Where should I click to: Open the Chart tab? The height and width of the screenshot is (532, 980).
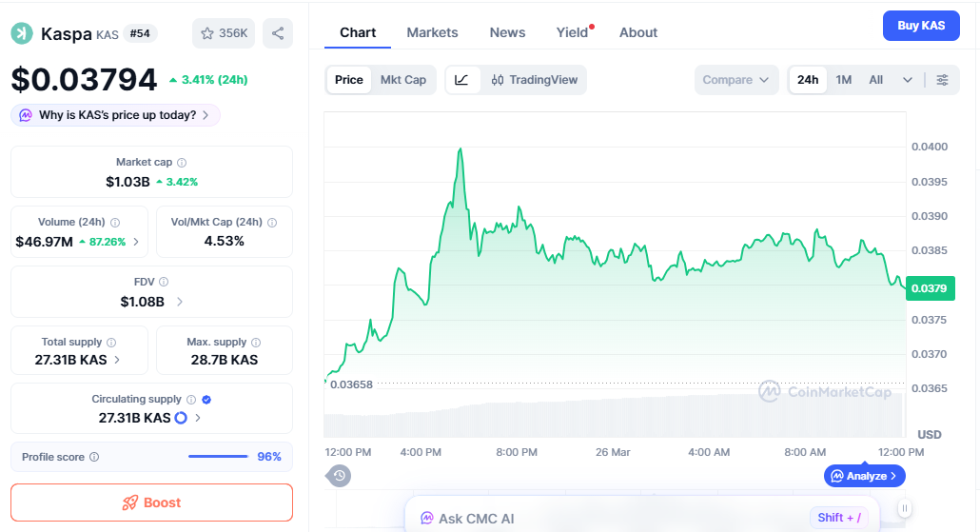pyautogui.click(x=358, y=32)
